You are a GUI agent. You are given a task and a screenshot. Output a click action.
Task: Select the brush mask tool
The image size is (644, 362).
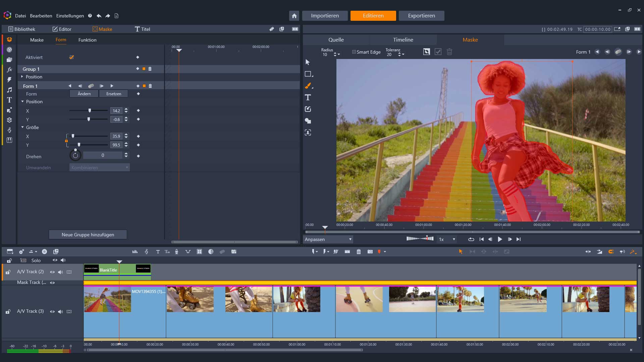(308, 86)
